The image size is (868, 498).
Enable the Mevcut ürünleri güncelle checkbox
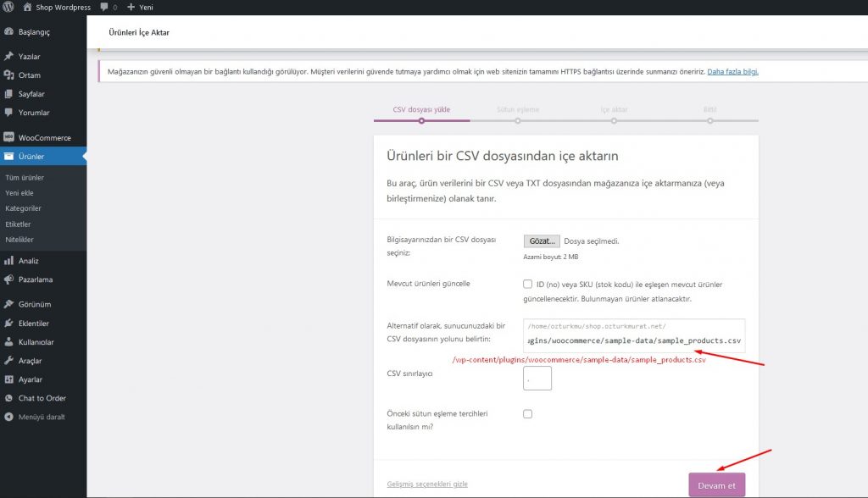pyautogui.click(x=528, y=285)
